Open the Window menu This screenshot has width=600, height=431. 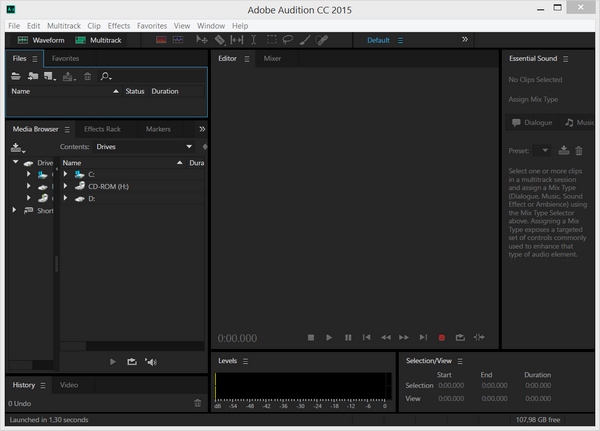(x=211, y=26)
